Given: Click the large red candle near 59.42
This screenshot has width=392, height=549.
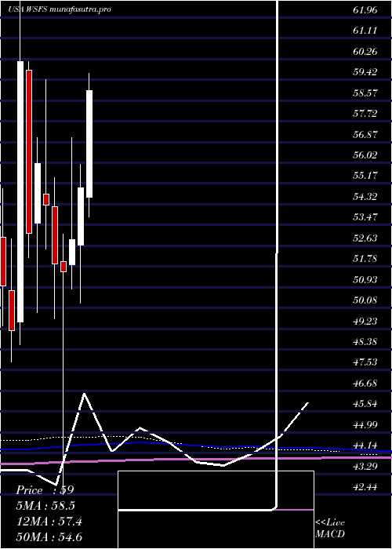Looking at the screenshot, I should coord(29,151).
